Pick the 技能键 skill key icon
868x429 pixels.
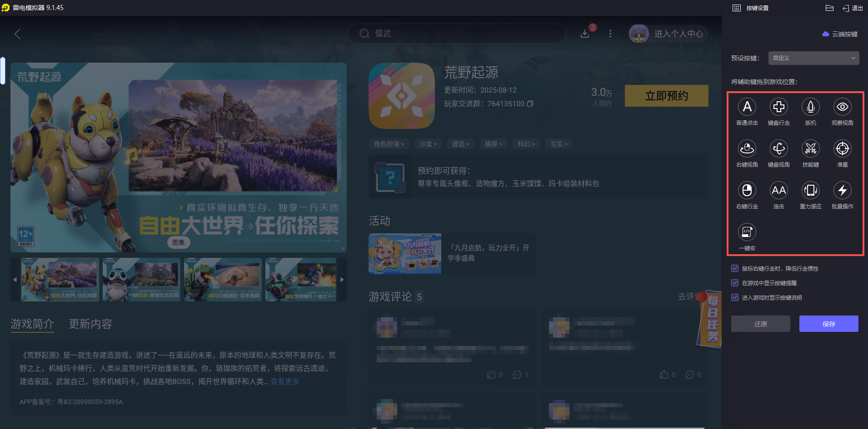tap(810, 148)
